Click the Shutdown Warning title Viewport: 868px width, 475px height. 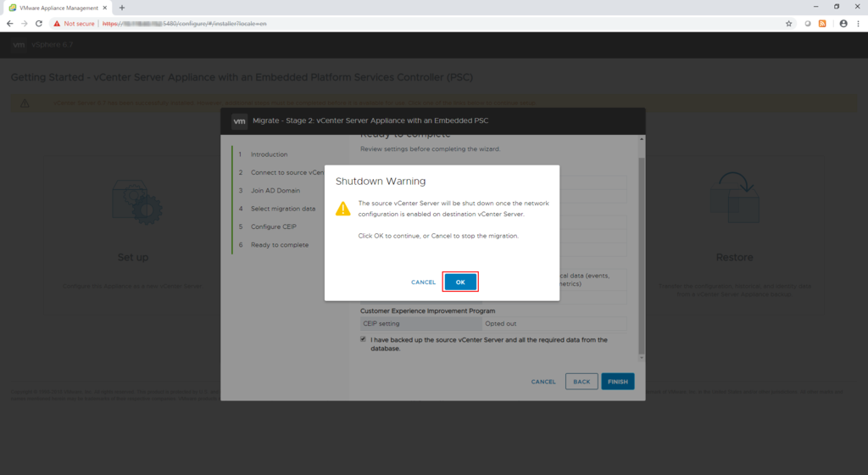coord(381,182)
